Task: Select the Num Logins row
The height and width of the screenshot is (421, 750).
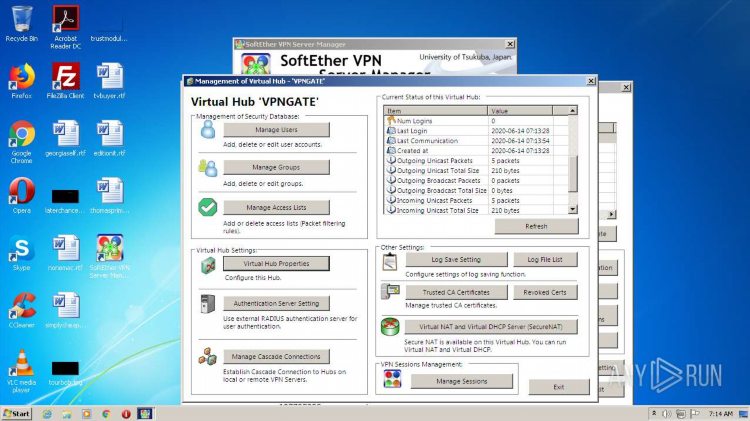Action: click(476, 121)
